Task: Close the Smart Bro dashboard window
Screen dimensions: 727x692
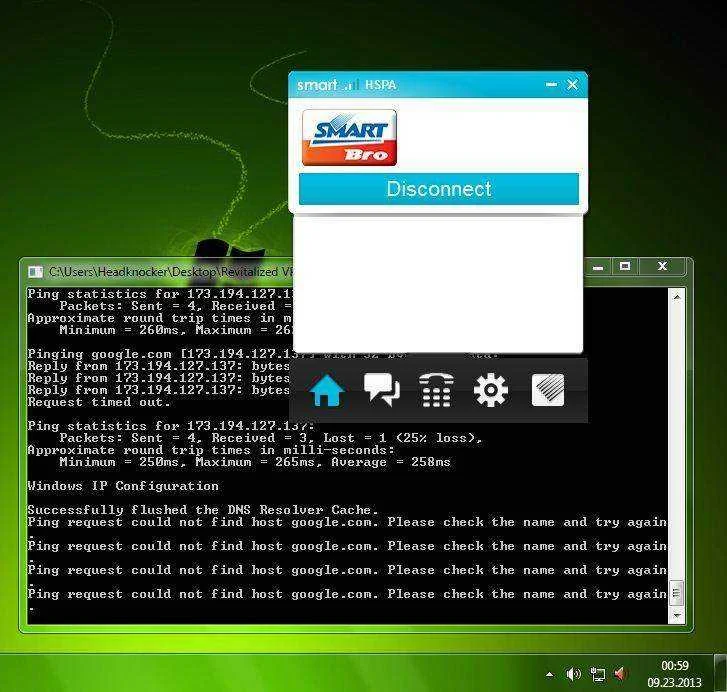Action: 572,84
